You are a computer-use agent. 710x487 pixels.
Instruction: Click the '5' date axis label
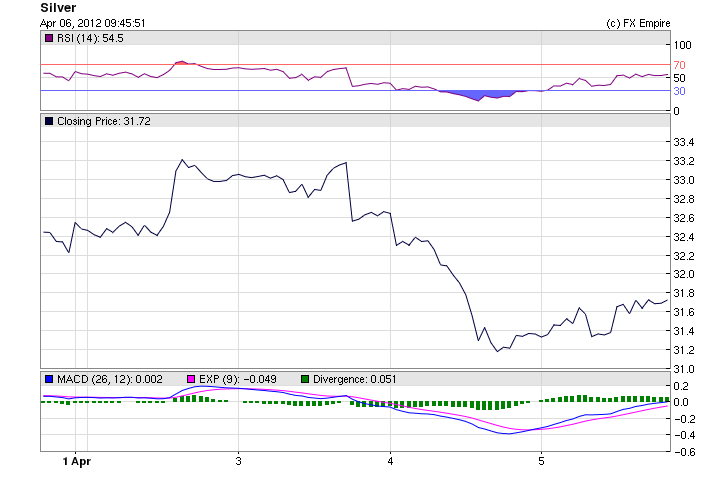point(541,462)
